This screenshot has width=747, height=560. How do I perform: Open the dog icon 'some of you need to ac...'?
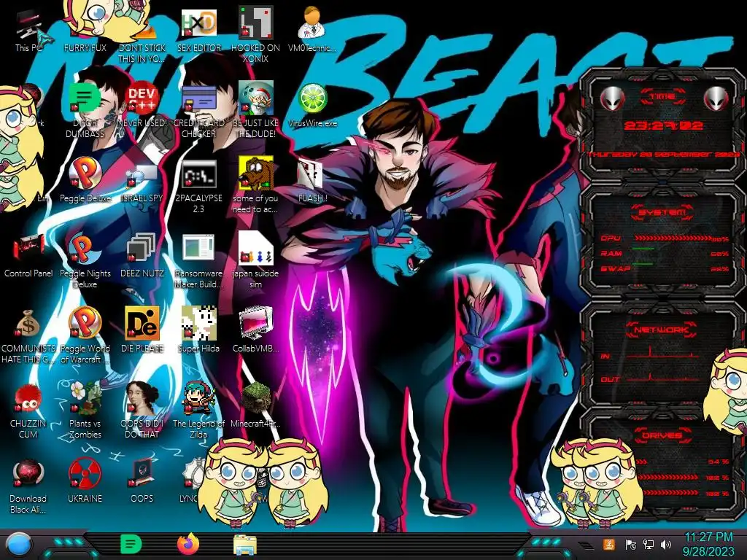255,184
